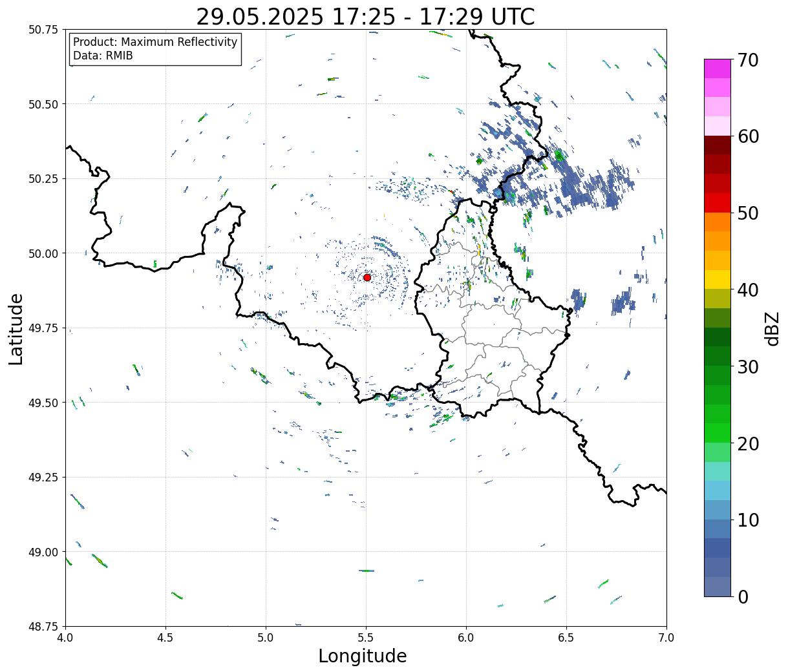This screenshot has height=672, width=788.
Task: Click the yellow swatch just above 40 dBZ
Action: pyautogui.click(x=718, y=280)
